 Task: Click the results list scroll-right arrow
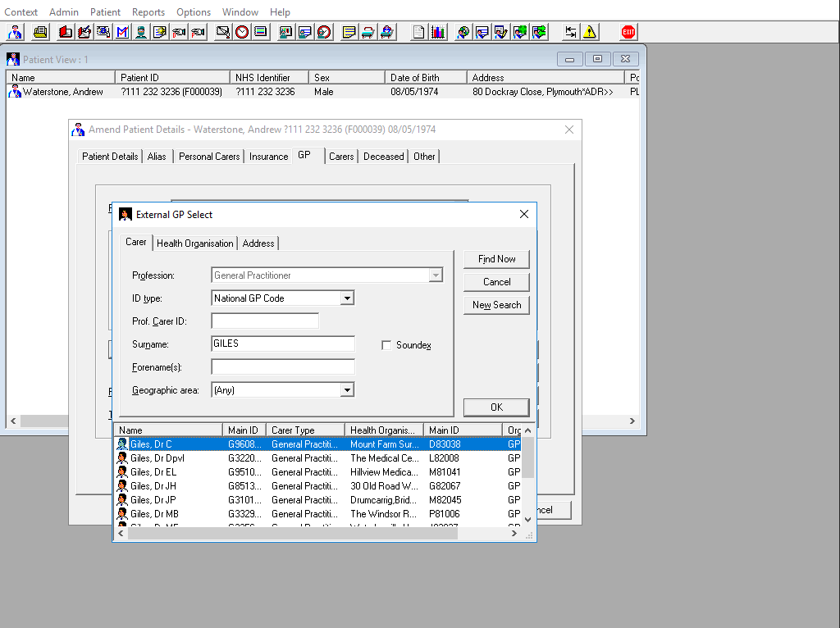[x=514, y=534]
